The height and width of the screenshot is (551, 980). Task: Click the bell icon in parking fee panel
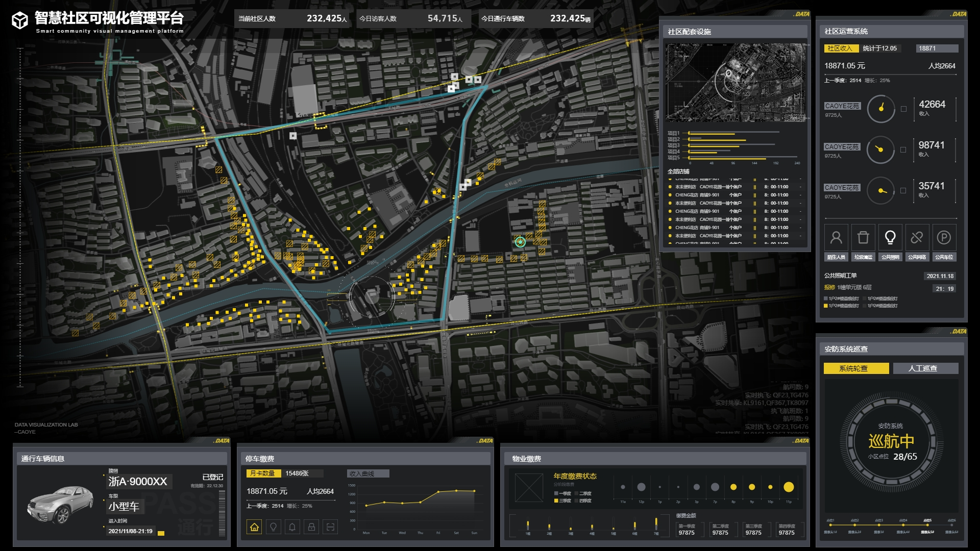(x=292, y=527)
